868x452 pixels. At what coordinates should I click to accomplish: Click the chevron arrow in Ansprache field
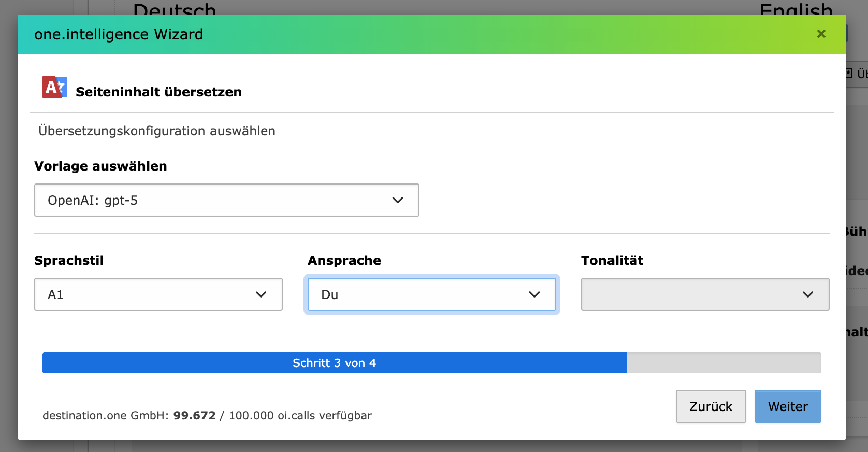(534, 294)
